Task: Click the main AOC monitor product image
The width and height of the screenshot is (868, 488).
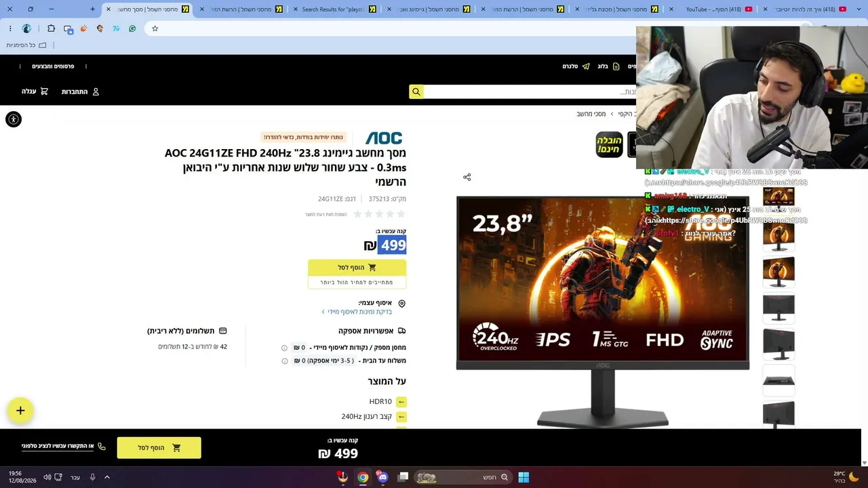Action: coord(603,312)
